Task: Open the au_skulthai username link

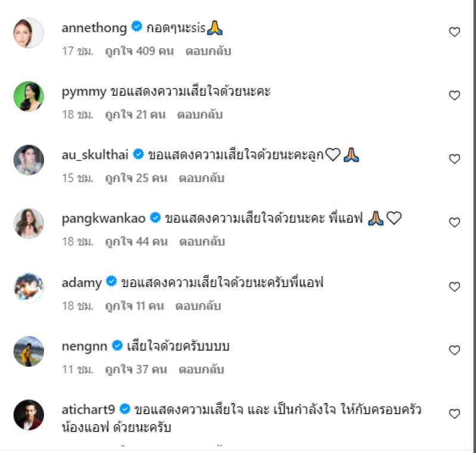Action: pos(95,155)
